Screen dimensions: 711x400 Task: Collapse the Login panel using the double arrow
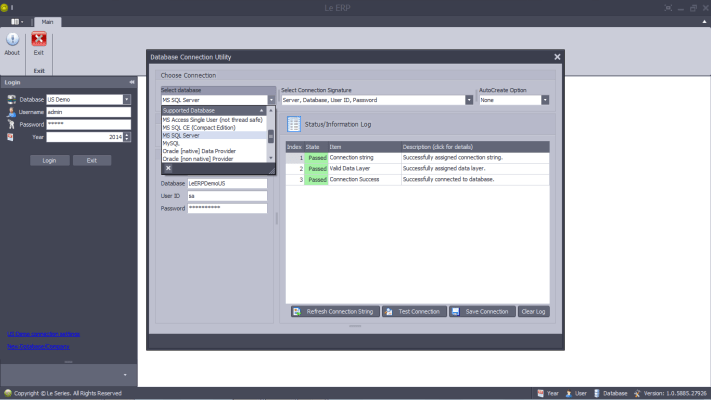click(132, 82)
